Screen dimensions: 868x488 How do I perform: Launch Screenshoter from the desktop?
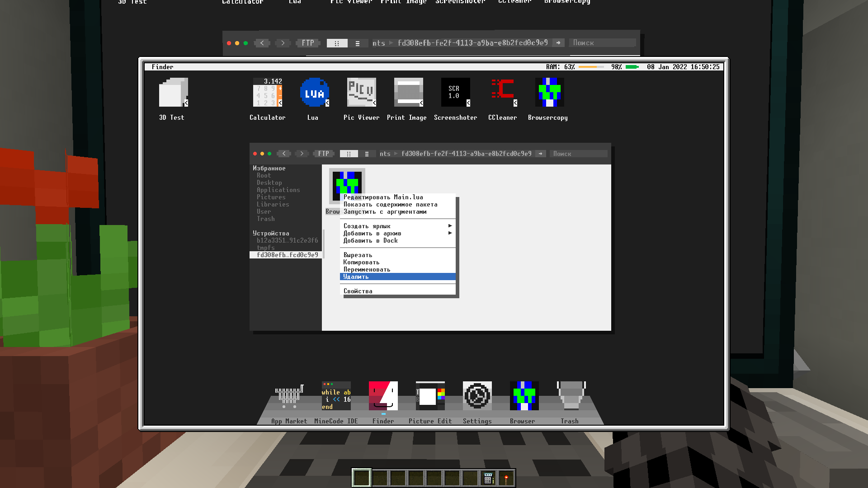coord(455,93)
